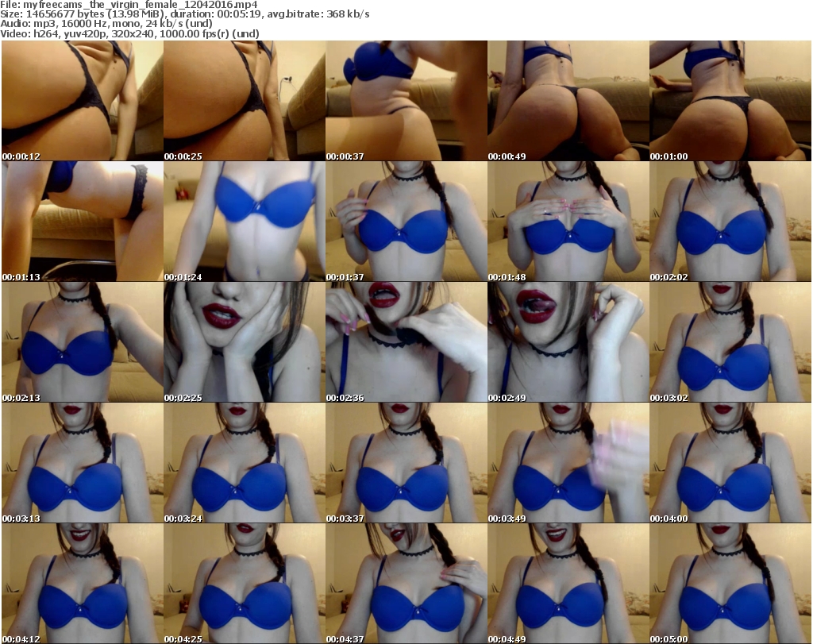The width and height of the screenshot is (813, 644).
Task: Open the frame timestamped 00:03:13
Action: [x=82, y=463]
